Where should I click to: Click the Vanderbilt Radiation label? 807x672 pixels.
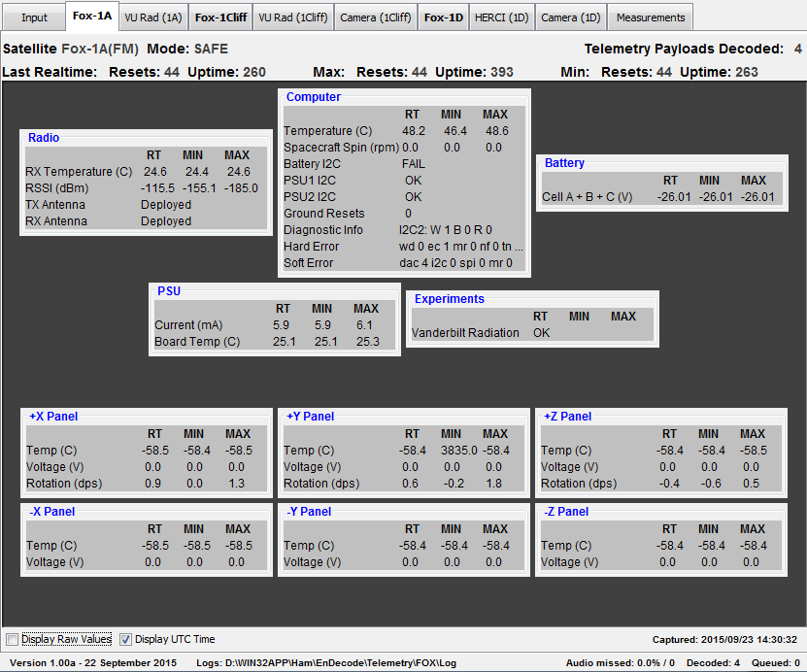pos(465,333)
